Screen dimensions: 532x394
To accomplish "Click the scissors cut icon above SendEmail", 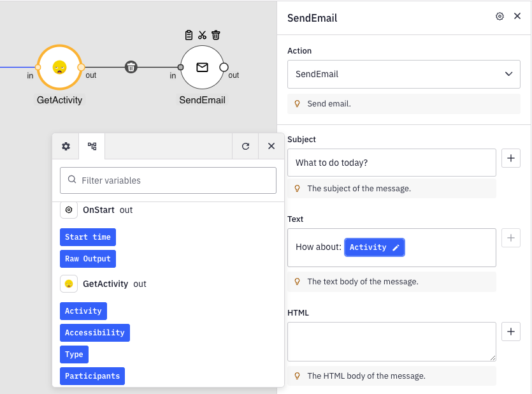I will pos(202,35).
